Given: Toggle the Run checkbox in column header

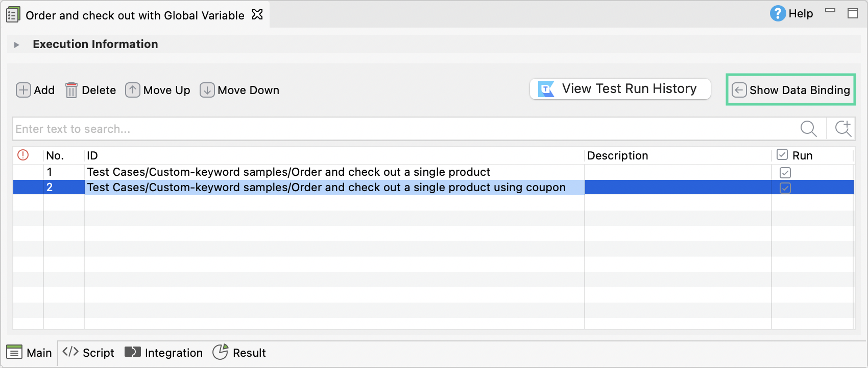Looking at the screenshot, I should [x=782, y=155].
